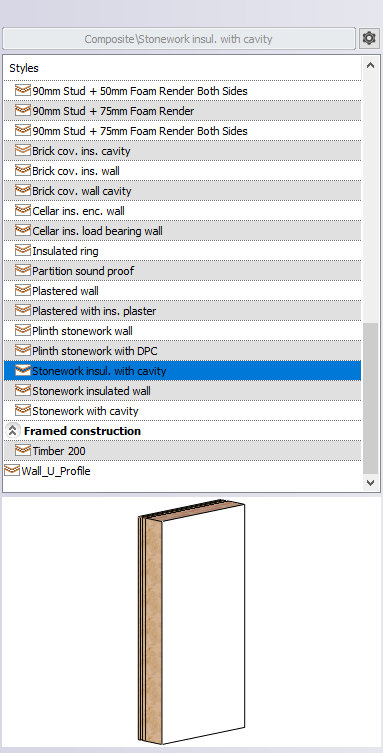
Task: Select Cellar ins. load bearing wall
Action: click(x=182, y=231)
